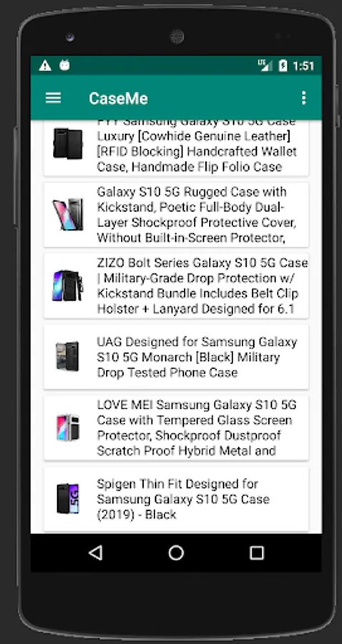Tap the Spigen Thin Fit 5G product thumbnail
The image size is (342, 644).
pos(68,499)
